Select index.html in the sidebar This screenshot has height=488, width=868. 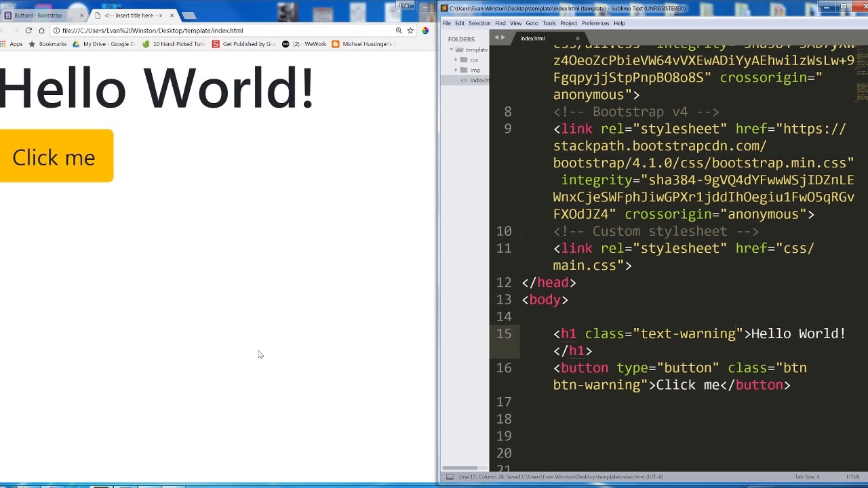click(x=475, y=80)
